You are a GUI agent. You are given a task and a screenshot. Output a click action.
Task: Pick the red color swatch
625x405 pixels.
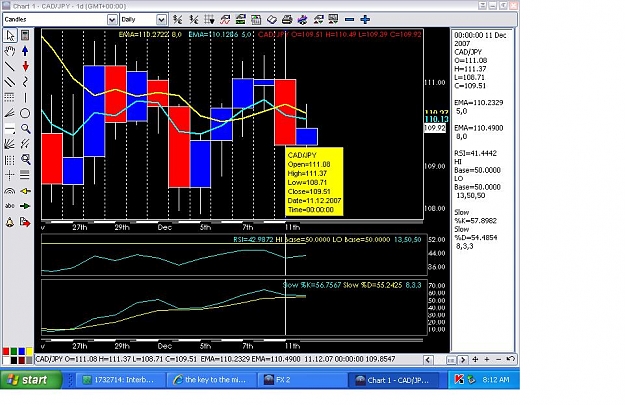6,352
